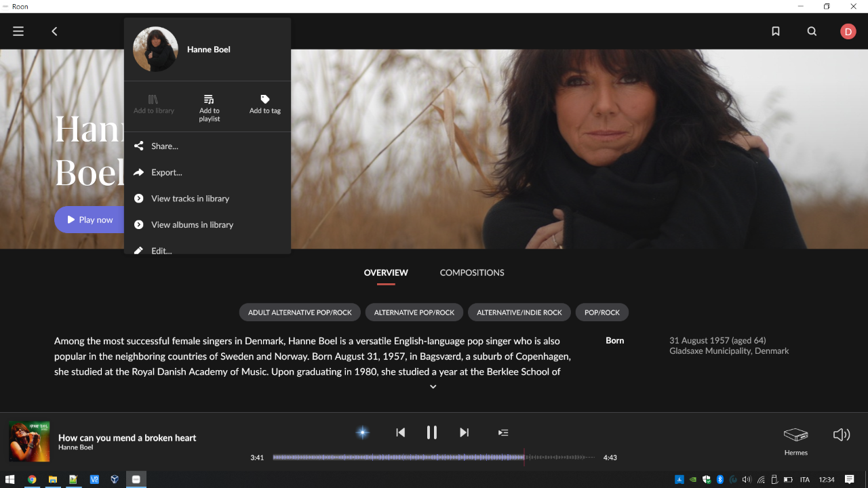
Task: Seek within the track waveform bar
Action: [434, 457]
